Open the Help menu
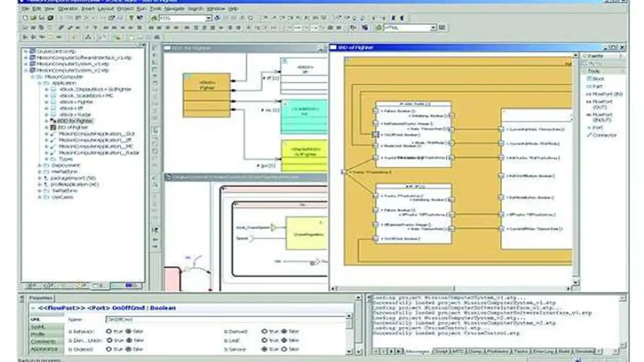Screen dimensions: 644x362 (233, 9)
